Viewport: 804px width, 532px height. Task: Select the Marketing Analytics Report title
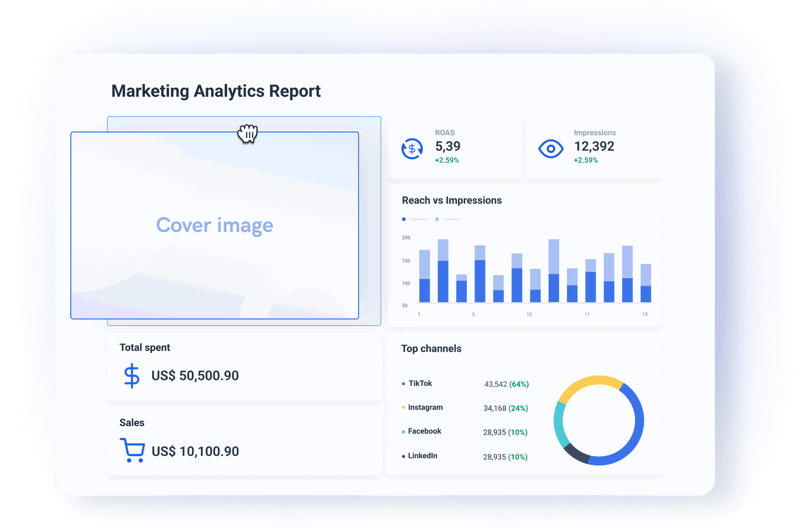coord(216,91)
